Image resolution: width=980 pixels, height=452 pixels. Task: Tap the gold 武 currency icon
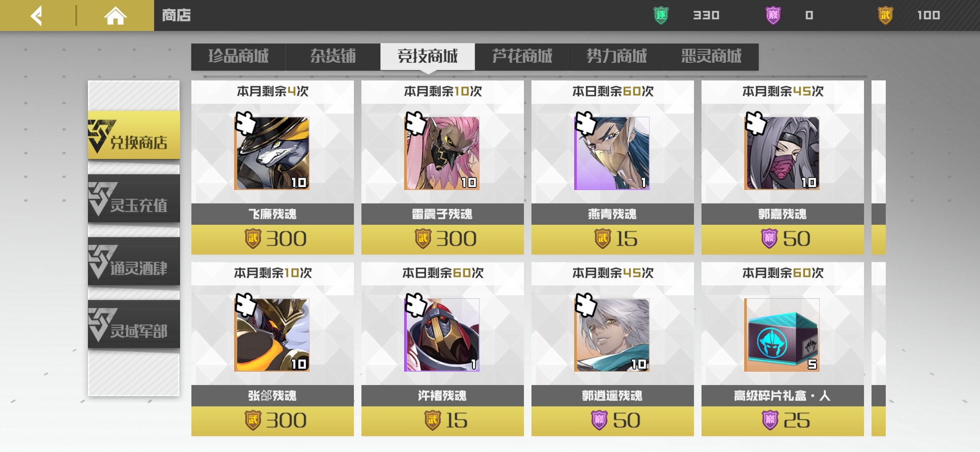[885, 15]
